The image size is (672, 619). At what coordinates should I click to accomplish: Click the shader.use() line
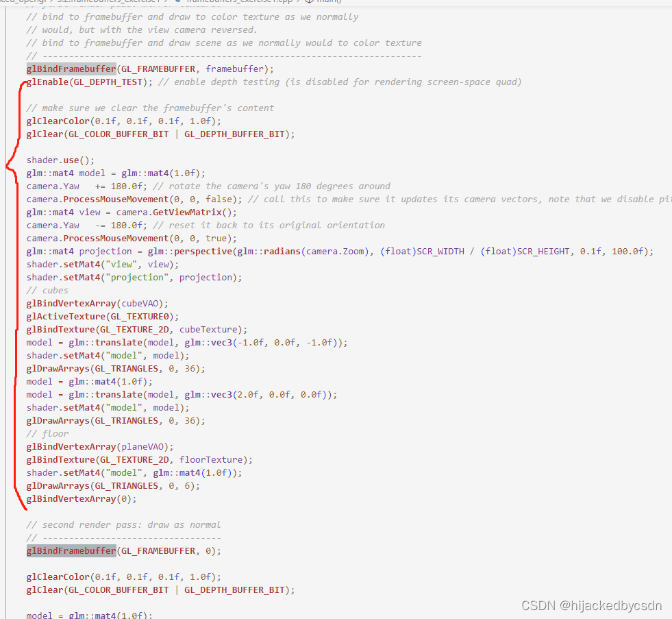point(60,160)
